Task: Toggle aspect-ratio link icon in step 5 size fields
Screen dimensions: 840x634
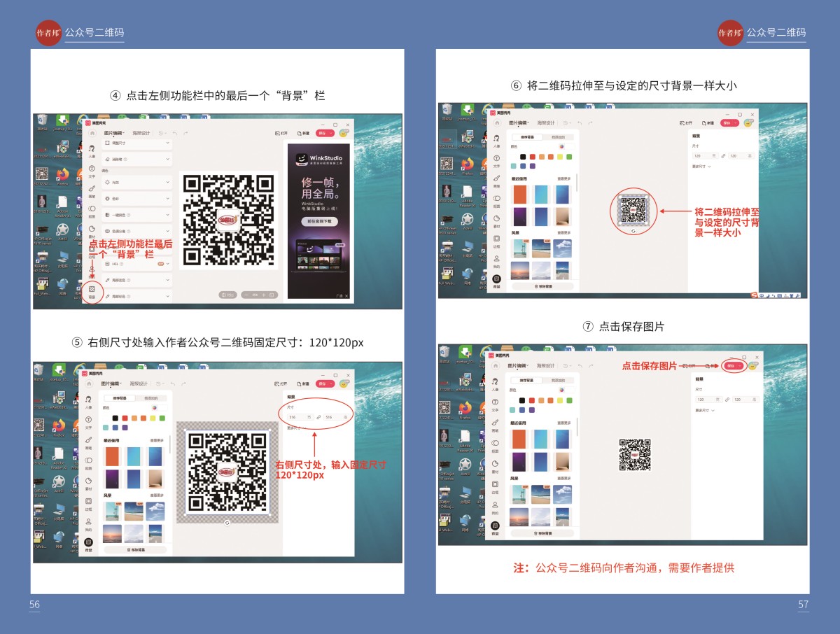Action: tap(318, 417)
